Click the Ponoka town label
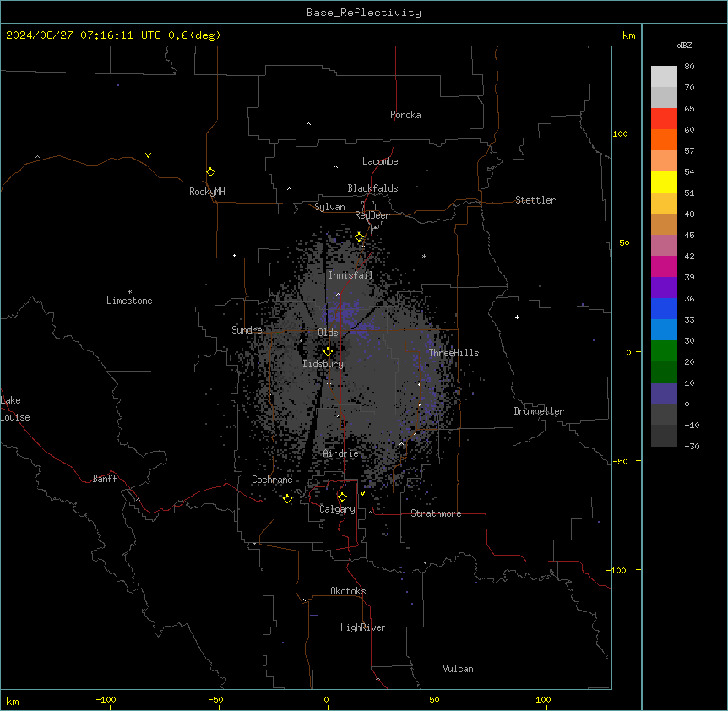 [x=405, y=115]
